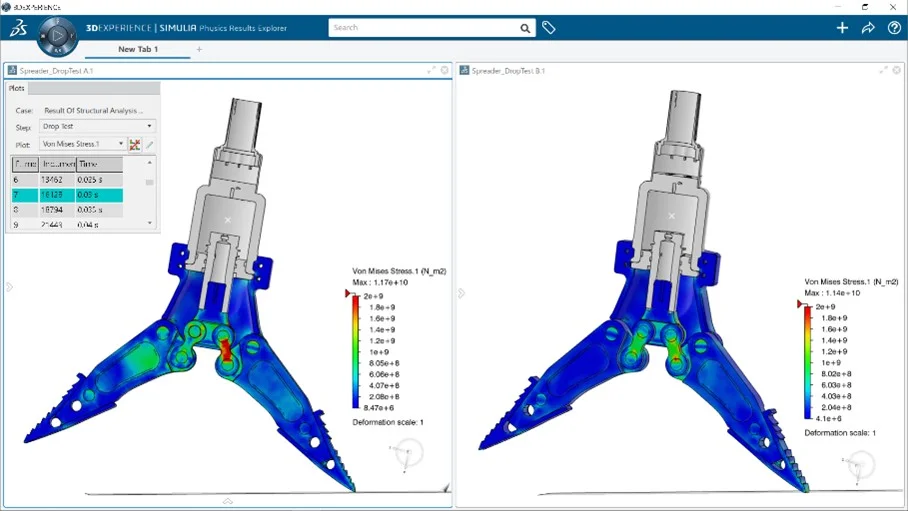Click the left panel stress color legend bar

point(357,352)
